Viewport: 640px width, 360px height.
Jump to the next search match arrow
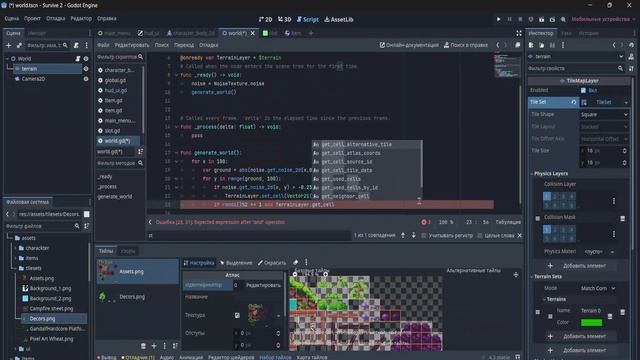click(x=413, y=235)
